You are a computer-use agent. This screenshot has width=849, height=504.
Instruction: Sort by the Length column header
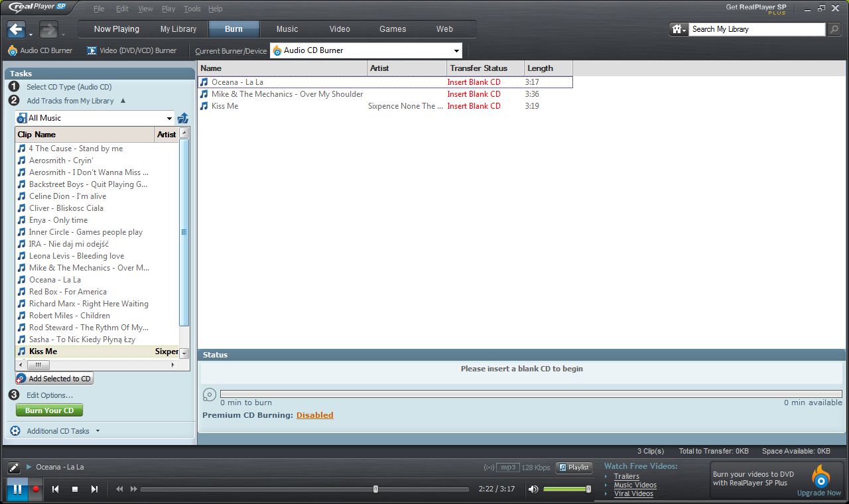[x=548, y=68]
